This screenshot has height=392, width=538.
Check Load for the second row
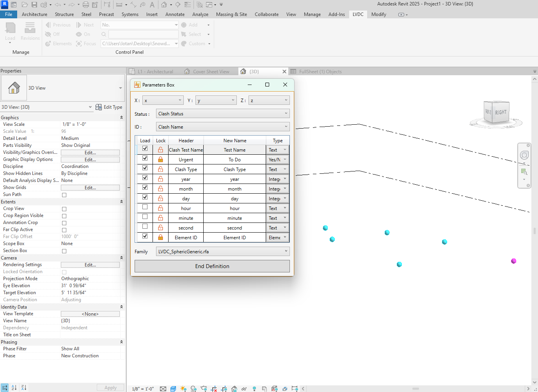145,226
